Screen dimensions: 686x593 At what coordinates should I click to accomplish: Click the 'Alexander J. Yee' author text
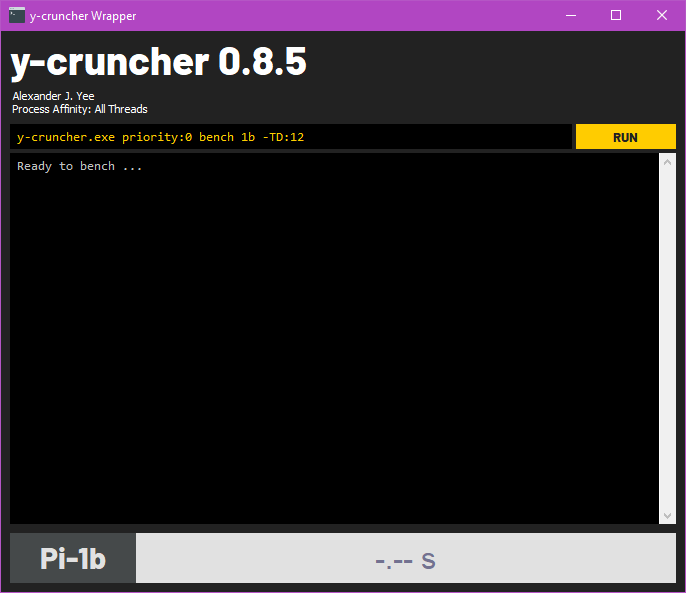pyautogui.click(x=53, y=96)
